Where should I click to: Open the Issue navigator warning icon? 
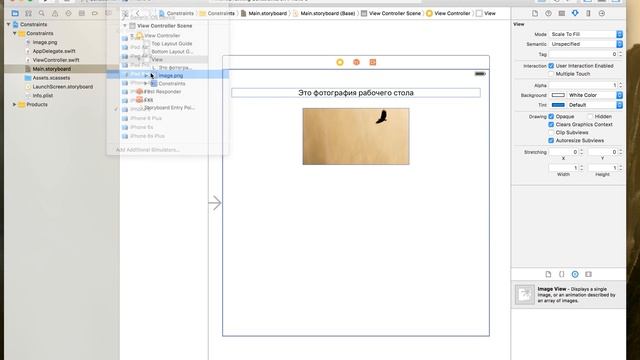pos(55,13)
